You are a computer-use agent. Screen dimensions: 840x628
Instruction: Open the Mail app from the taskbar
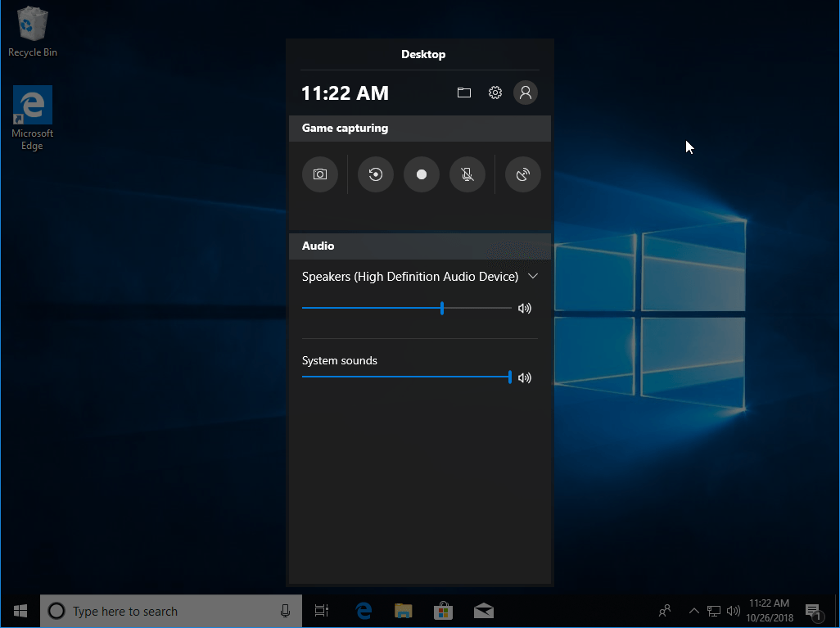click(x=484, y=611)
